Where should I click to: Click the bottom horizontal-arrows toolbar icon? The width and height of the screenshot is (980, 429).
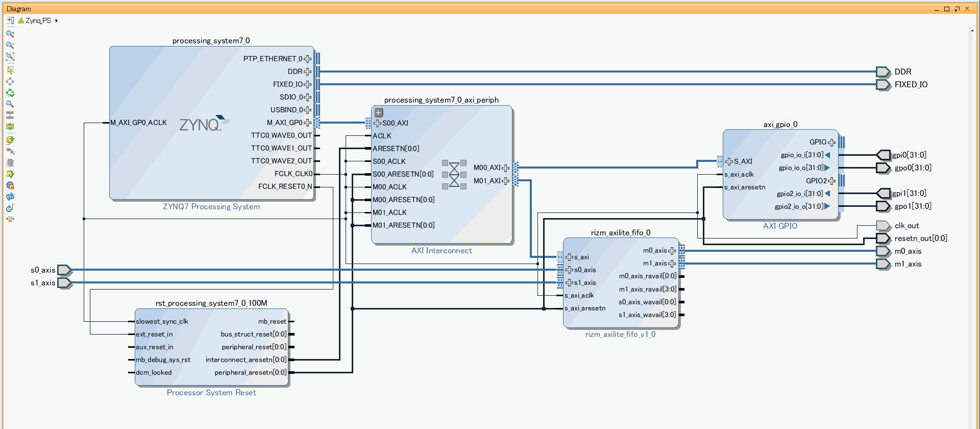click(x=10, y=219)
